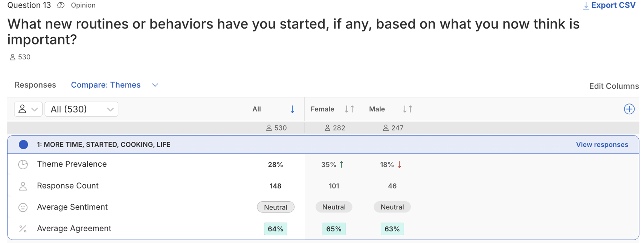Sort by the Female column arrows
644x243 pixels.
[349, 109]
